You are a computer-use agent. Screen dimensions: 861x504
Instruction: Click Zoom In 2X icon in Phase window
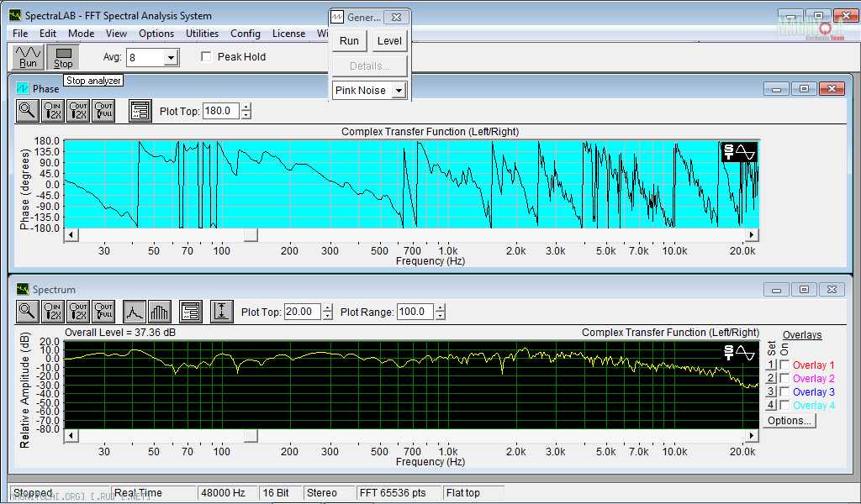53,111
